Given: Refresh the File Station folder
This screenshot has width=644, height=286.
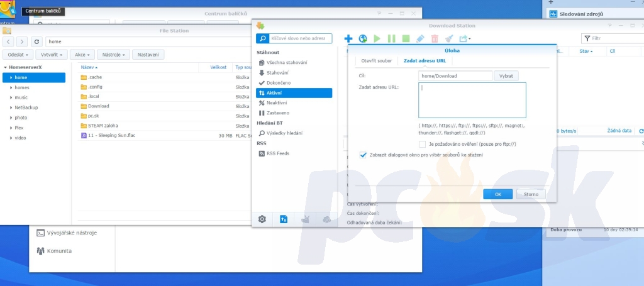Looking at the screenshot, I should click(x=37, y=41).
